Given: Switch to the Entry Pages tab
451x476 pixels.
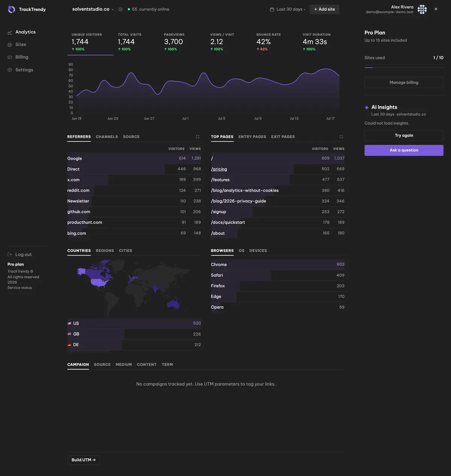Looking at the screenshot, I should pos(252,137).
